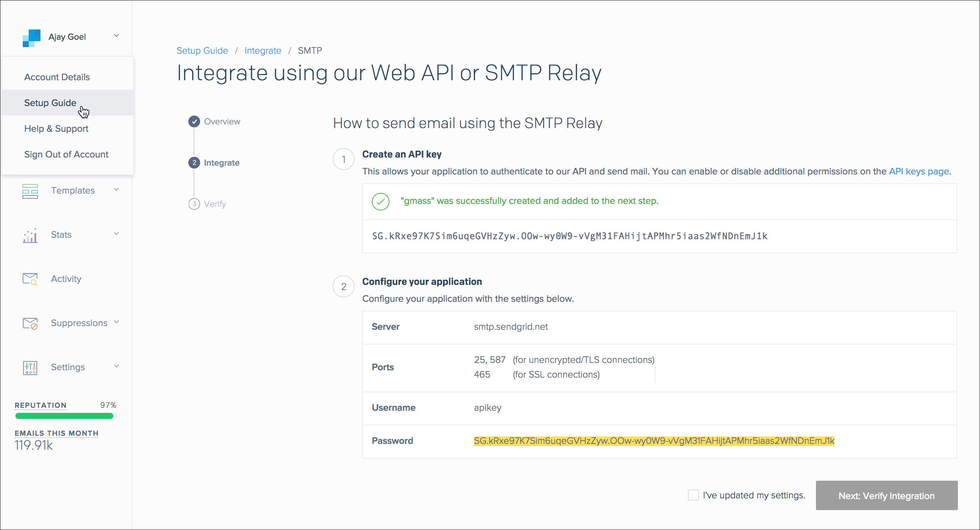
Task: Click the Integrate breadcrumb link
Action: (262, 50)
